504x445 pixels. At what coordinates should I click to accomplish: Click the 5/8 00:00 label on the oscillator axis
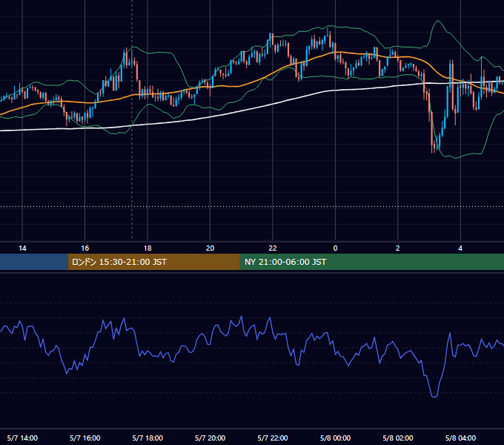pos(335,438)
